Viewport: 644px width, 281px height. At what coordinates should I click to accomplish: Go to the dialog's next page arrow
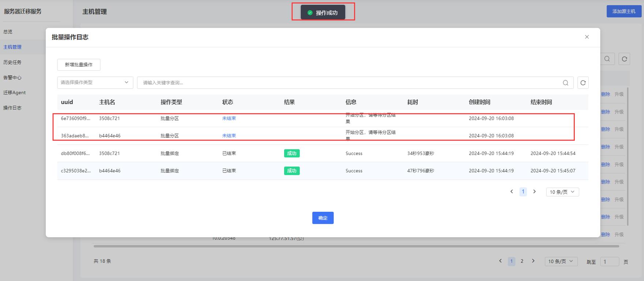535,192
